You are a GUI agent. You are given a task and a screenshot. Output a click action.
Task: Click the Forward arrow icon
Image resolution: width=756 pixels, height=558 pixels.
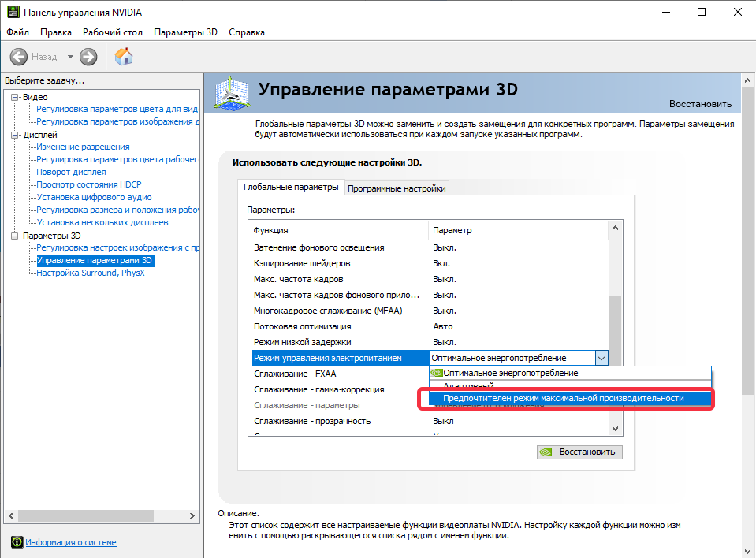88,57
